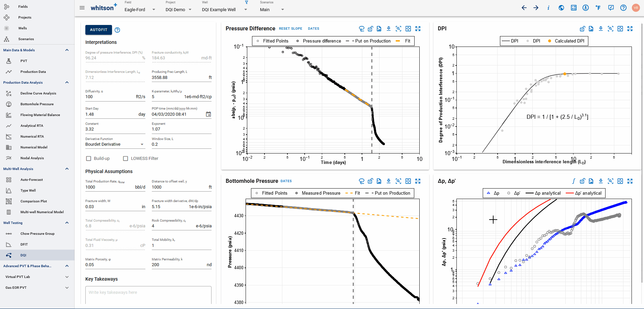
Task: Go to Chow Pressure Group page
Action: click(x=37, y=234)
